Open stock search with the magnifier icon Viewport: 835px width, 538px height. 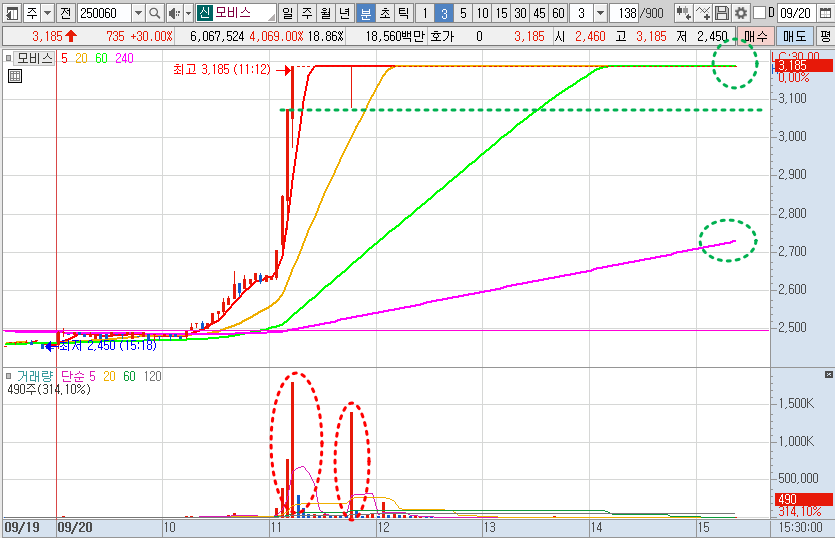pos(154,13)
